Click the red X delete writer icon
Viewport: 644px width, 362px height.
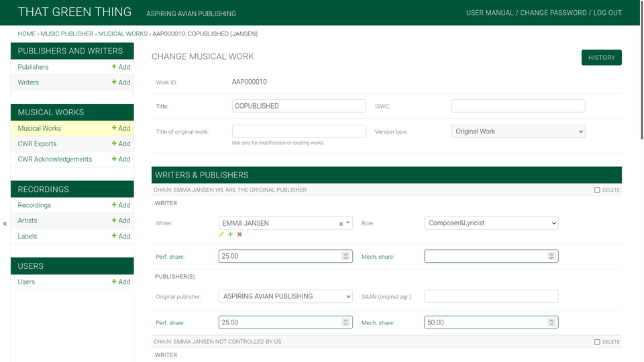(239, 235)
